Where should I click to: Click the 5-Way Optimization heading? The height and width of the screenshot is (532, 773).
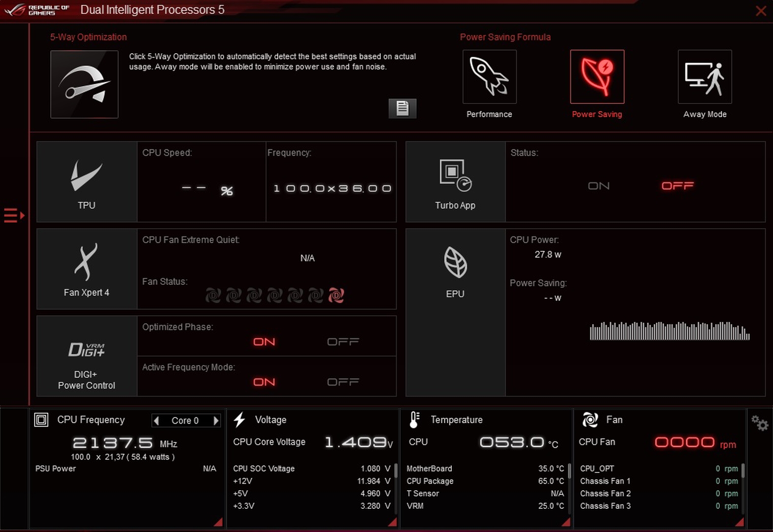click(x=88, y=37)
